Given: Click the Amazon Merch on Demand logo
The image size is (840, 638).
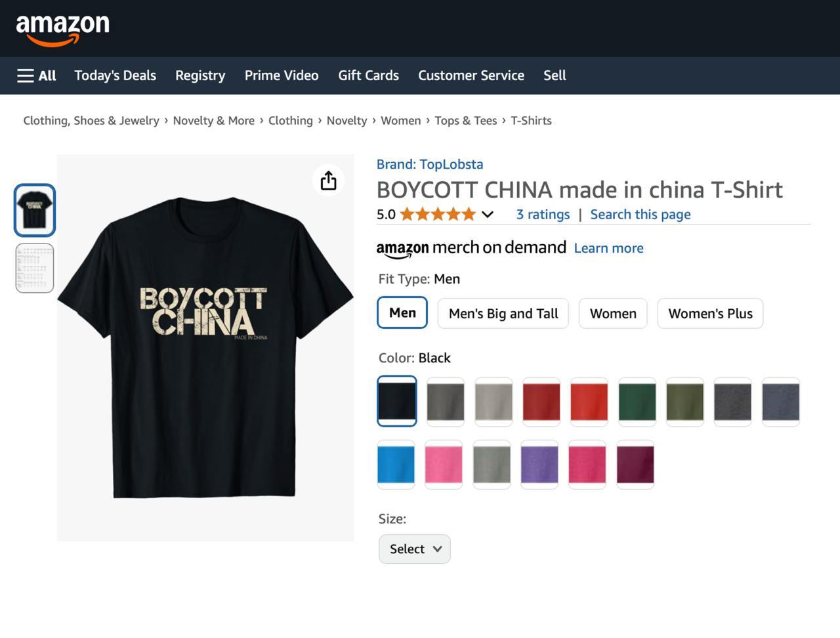Looking at the screenshot, I should [471, 248].
